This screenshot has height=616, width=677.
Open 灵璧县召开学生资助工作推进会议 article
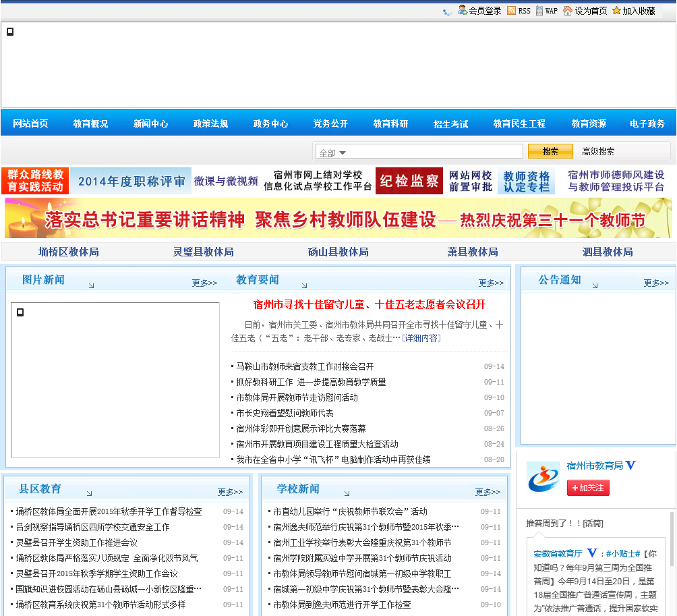click(x=76, y=543)
